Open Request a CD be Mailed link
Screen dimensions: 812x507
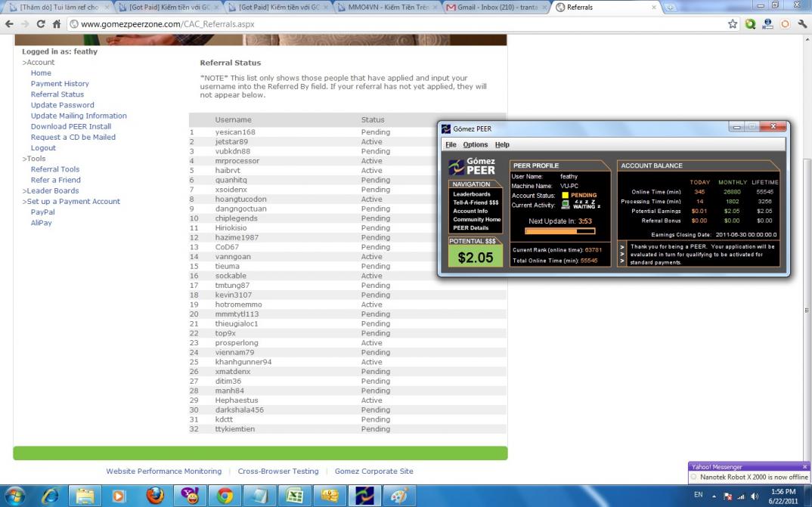(73, 137)
